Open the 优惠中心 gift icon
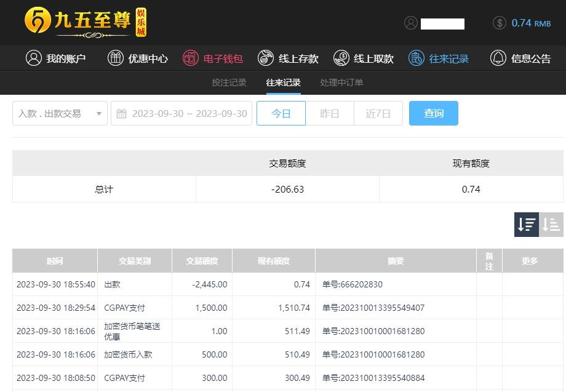Viewport: 566px width, 392px height. (116, 58)
